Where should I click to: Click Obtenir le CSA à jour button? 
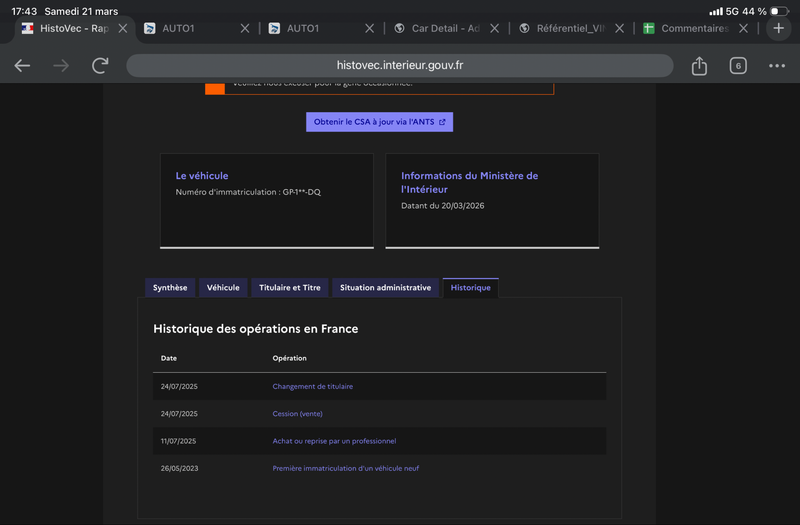click(x=379, y=122)
